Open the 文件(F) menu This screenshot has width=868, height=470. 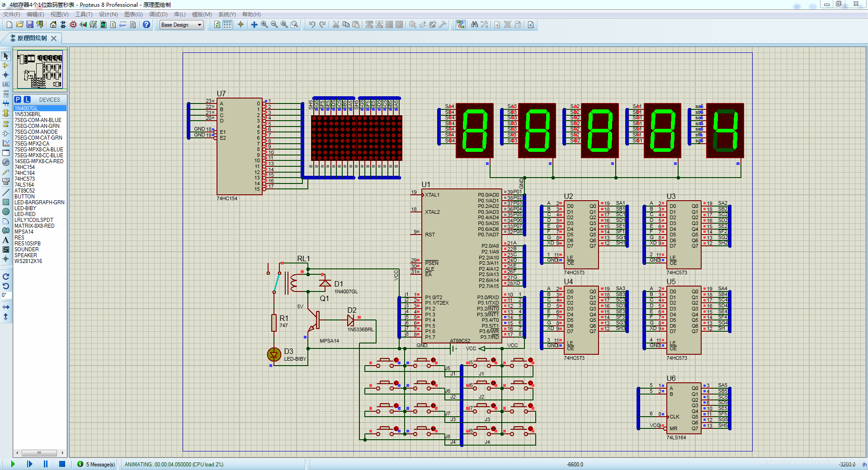(x=12, y=14)
